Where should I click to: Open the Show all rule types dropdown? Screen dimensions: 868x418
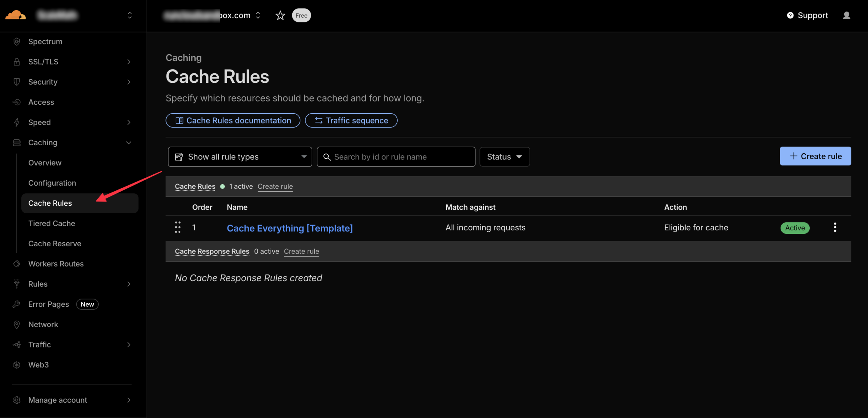(x=240, y=157)
